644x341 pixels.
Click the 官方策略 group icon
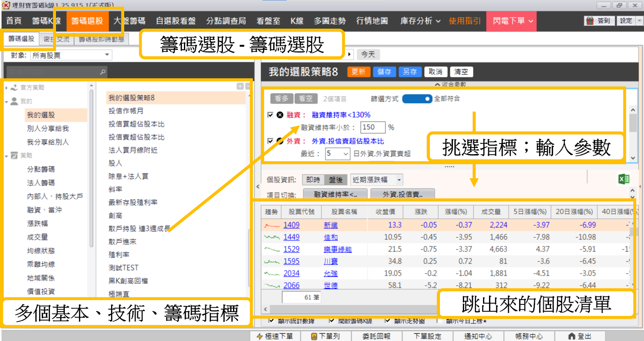pos(14,88)
